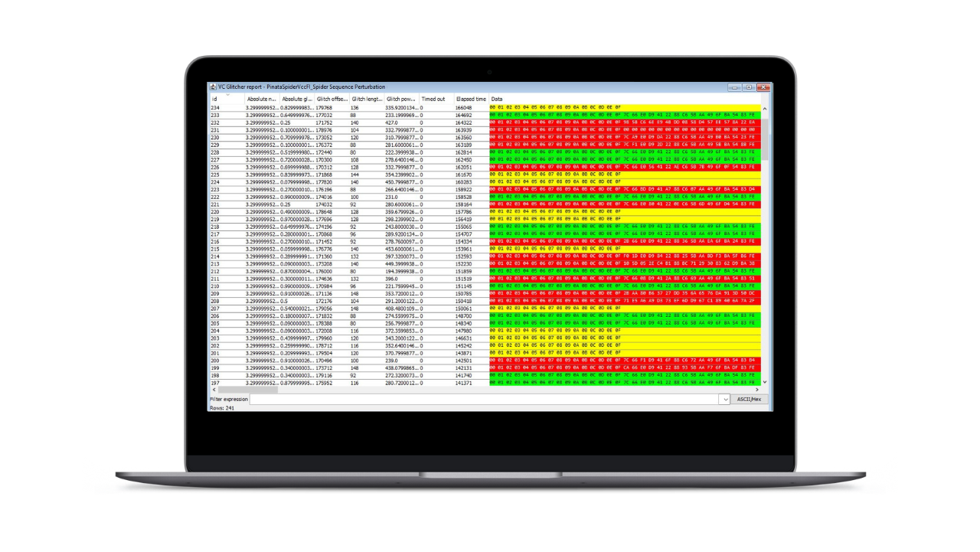Maximize the VC Glitcher report window
Image resolution: width=980 pixels, height=552 pixels.
pyautogui.click(x=749, y=87)
